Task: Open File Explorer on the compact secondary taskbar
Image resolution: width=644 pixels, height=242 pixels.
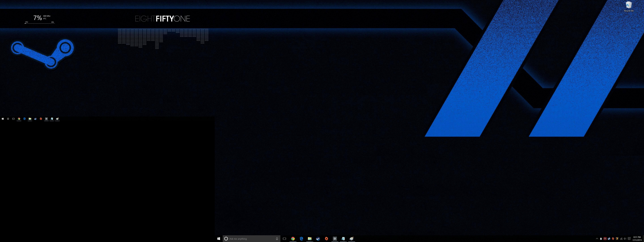Action: coord(30,119)
